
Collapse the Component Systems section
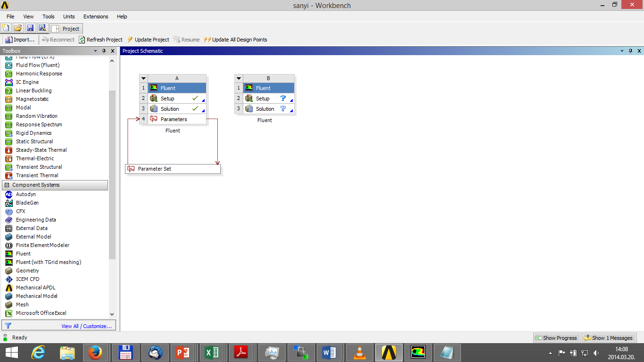(x=7, y=185)
